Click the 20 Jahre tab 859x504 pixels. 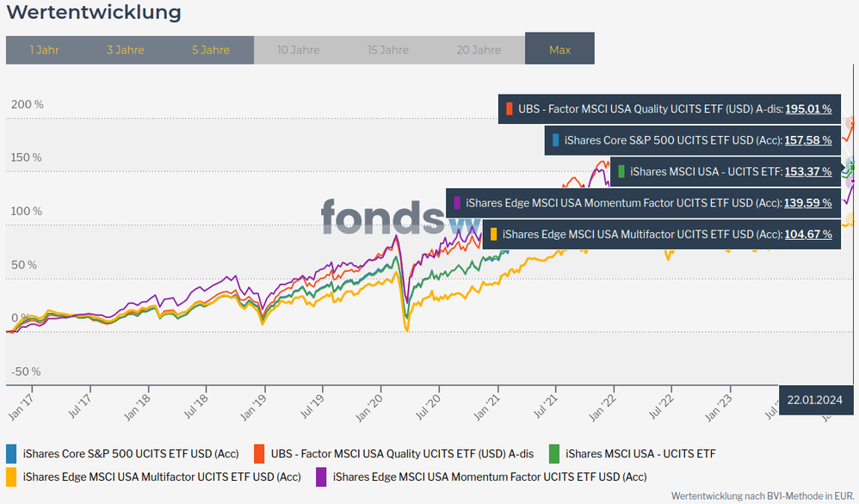click(x=478, y=50)
